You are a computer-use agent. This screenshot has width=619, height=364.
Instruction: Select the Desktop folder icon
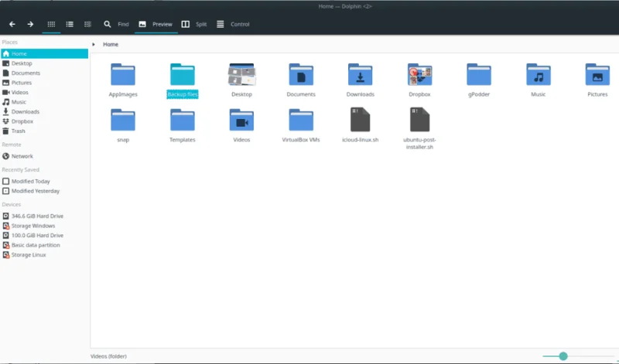(x=241, y=74)
